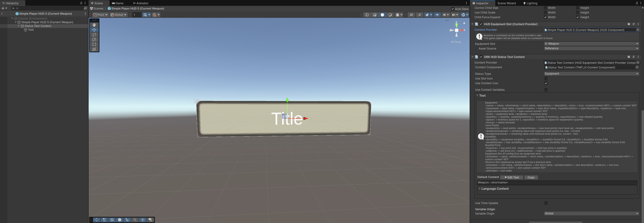This screenshot has width=644, height=223.
Task: Disable HUD Equipment Slot component checkbox
Action: tap(481, 24)
